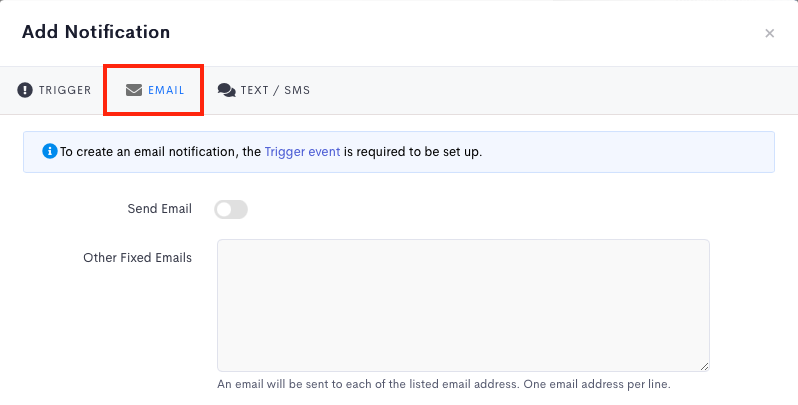The width and height of the screenshot is (798, 405).
Task: Click the chat bubbles icon for Text / SMS
Action: point(226,90)
